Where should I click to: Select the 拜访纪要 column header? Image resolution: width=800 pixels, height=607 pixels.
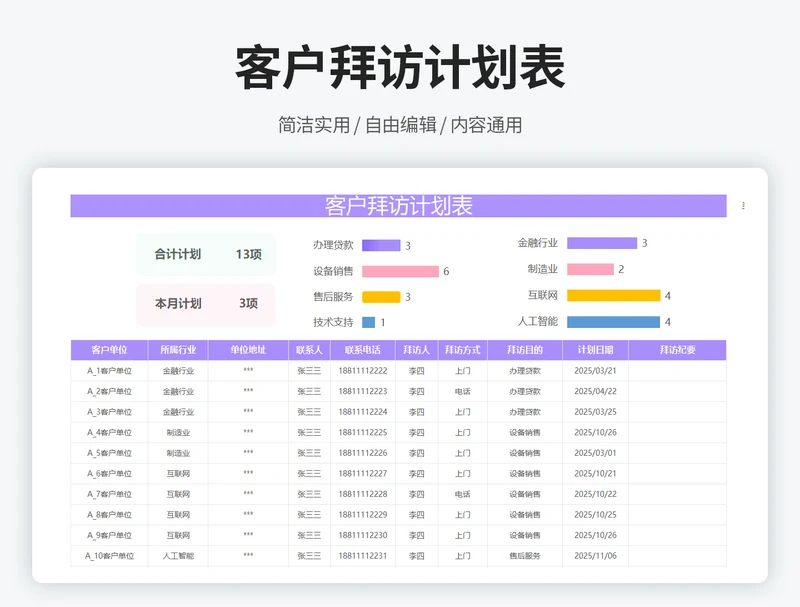coord(678,350)
